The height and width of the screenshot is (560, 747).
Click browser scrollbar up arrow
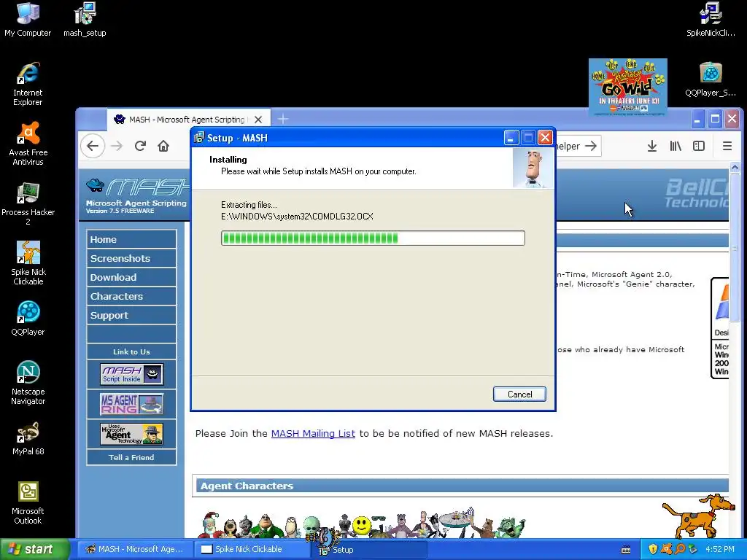(x=735, y=168)
